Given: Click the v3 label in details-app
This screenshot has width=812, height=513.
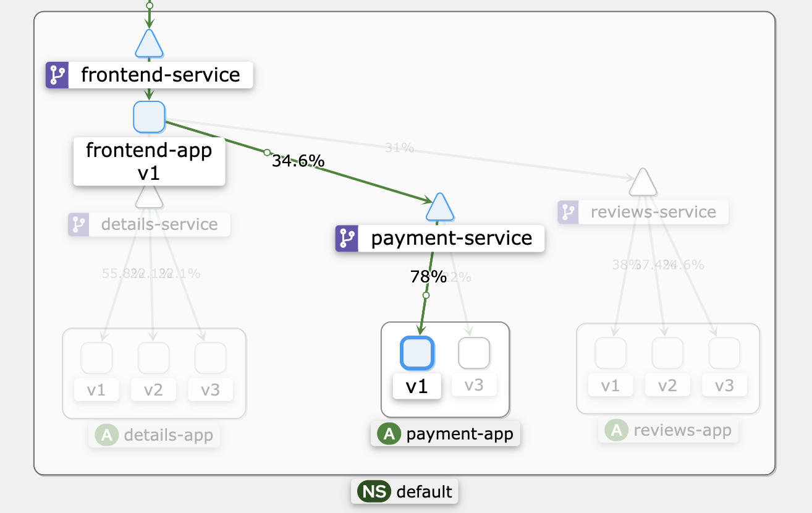Looking at the screenshot, I should (210, 390).
